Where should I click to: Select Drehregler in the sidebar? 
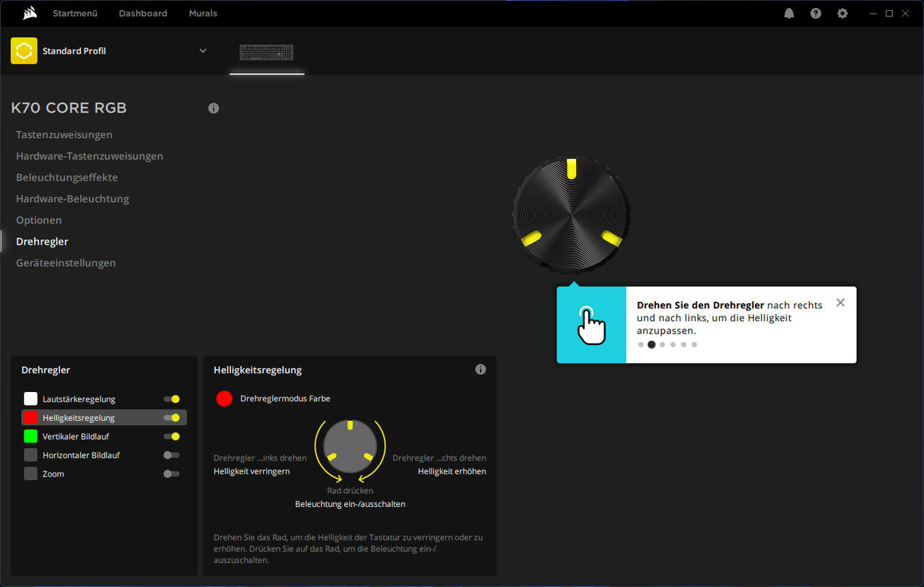pyautogui.click(x=43, y=241)
